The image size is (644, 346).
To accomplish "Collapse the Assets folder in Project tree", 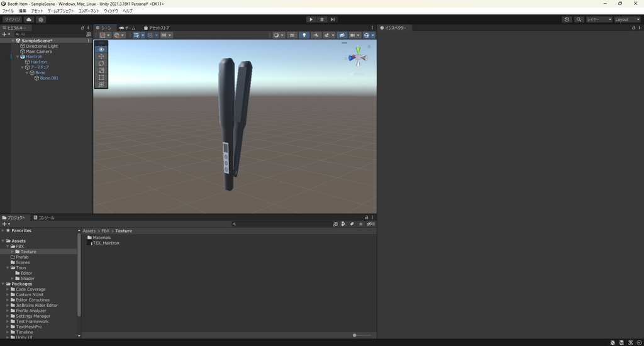I will click(x=3, y=241).
